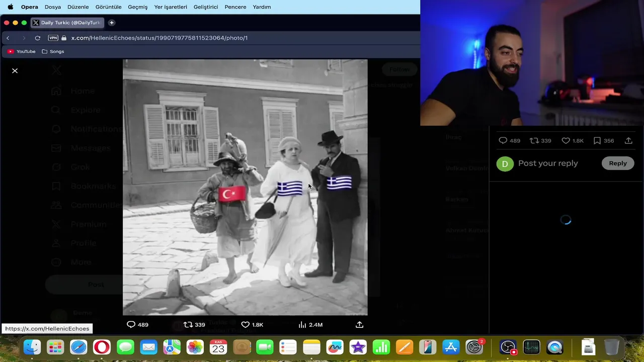Screen dimensions: 644x362
Task: Open Freeform from the dock
Action: point(335,347)
